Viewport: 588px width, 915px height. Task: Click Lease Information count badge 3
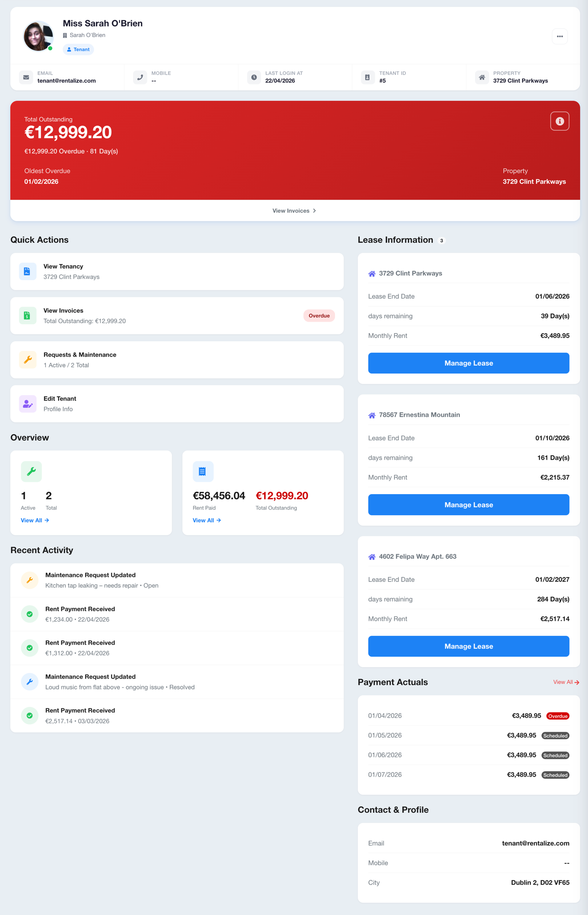(442, 241)
